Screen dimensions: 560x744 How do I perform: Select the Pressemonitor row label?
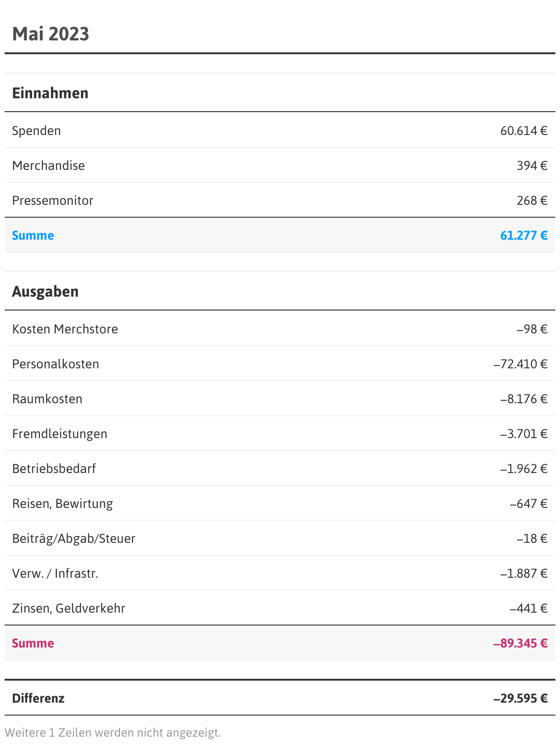coord(52,201)
